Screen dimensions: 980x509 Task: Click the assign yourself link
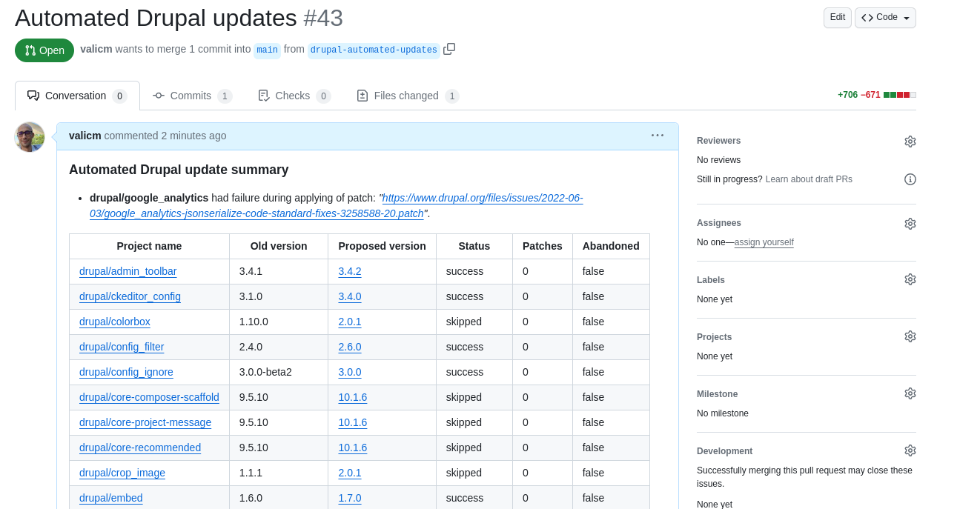[x=764, y=242]
